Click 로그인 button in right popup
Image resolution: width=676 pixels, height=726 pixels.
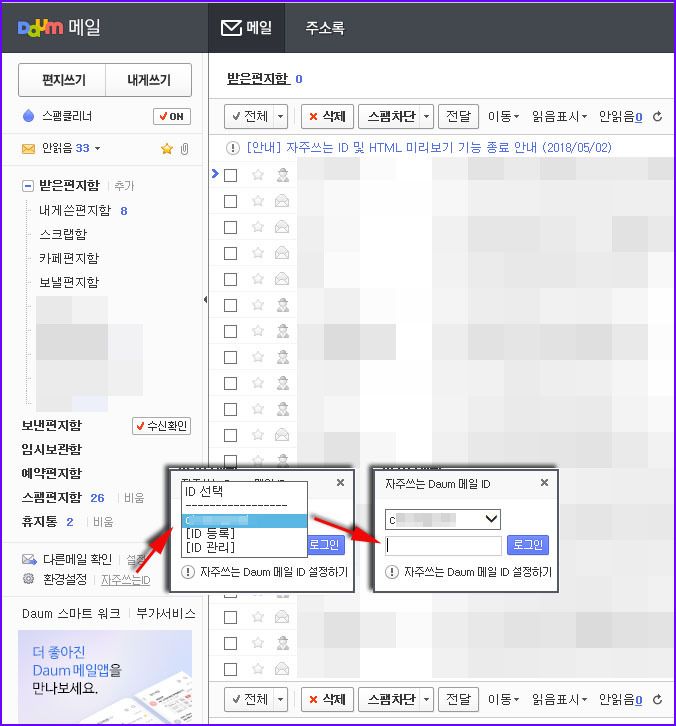[528, 545]
